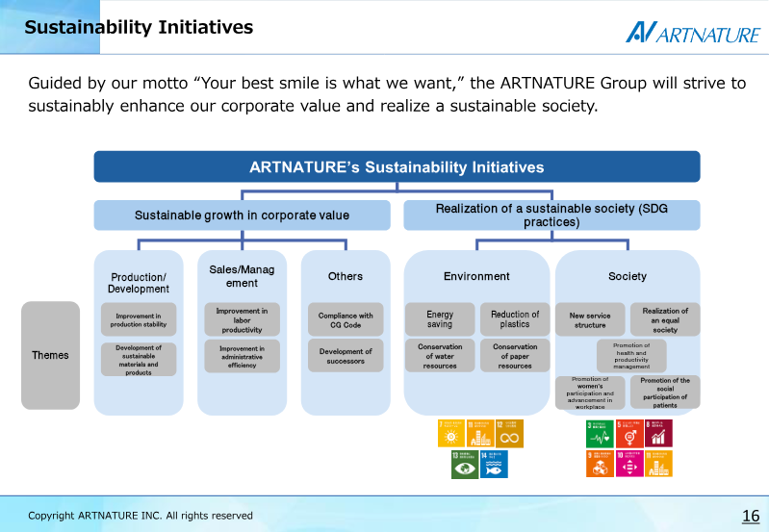Screen dimensions: 769x532
Task: Select New service structure theme box
Action: click(590, 319)
